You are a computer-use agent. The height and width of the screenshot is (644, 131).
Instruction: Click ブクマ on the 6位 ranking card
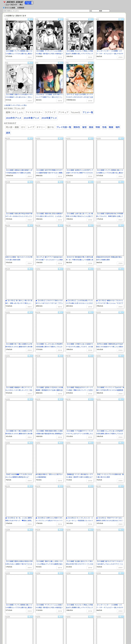(60, 101)
